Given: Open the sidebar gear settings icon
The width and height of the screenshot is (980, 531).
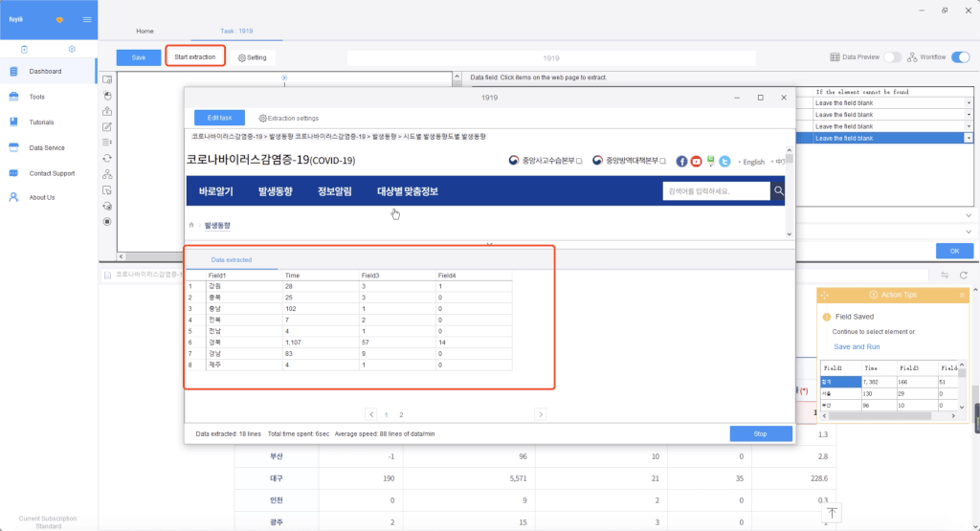Looking at the screenshot, I should tap(72, 50).
